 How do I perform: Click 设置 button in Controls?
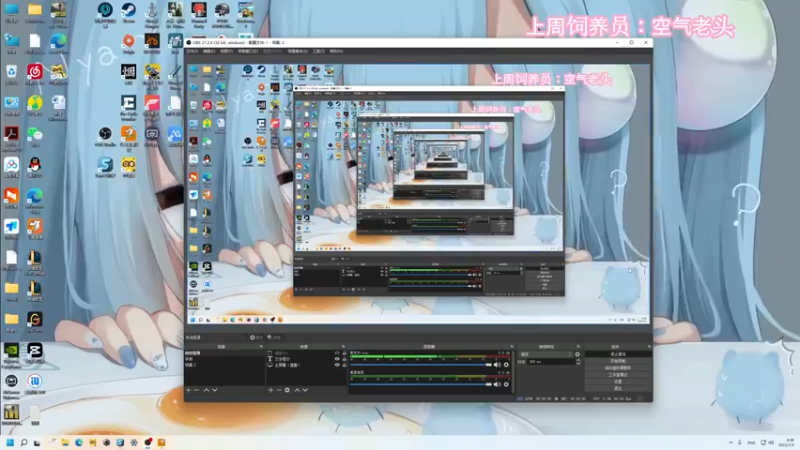coord(618,382)
